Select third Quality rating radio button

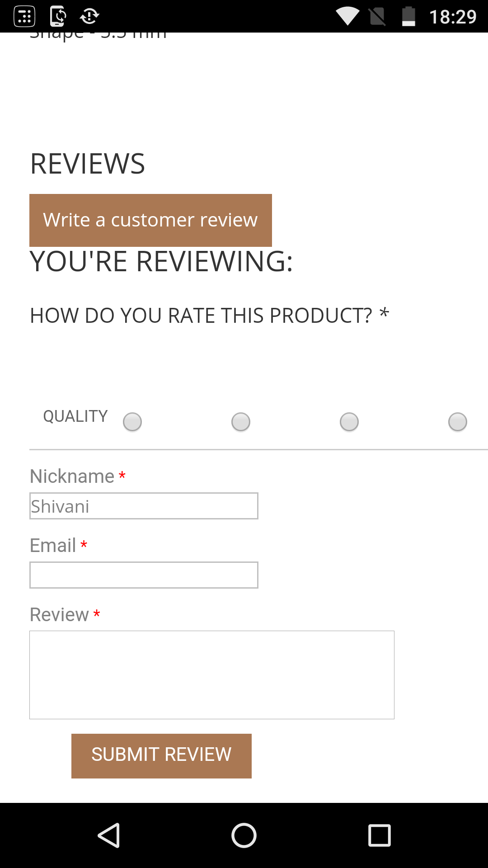tap(349, 422)
